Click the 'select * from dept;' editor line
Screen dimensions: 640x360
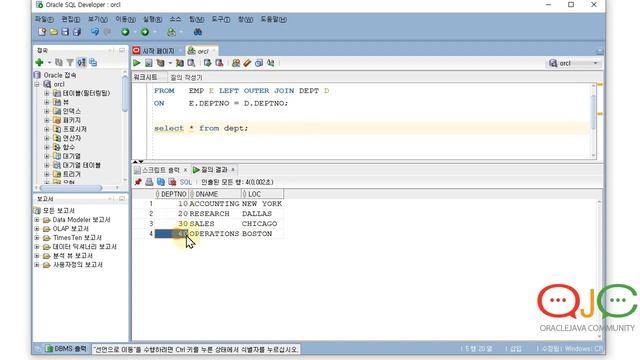(201, 128)
